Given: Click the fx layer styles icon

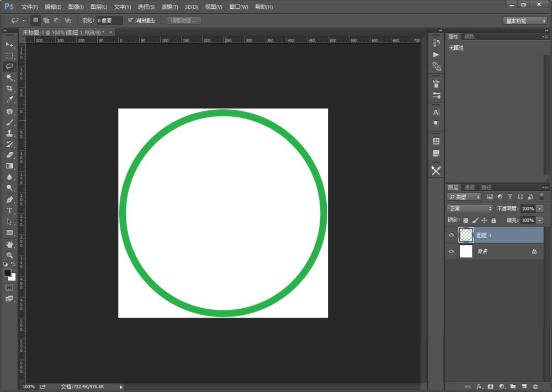Looking at the screenshot, I should 479,385.
